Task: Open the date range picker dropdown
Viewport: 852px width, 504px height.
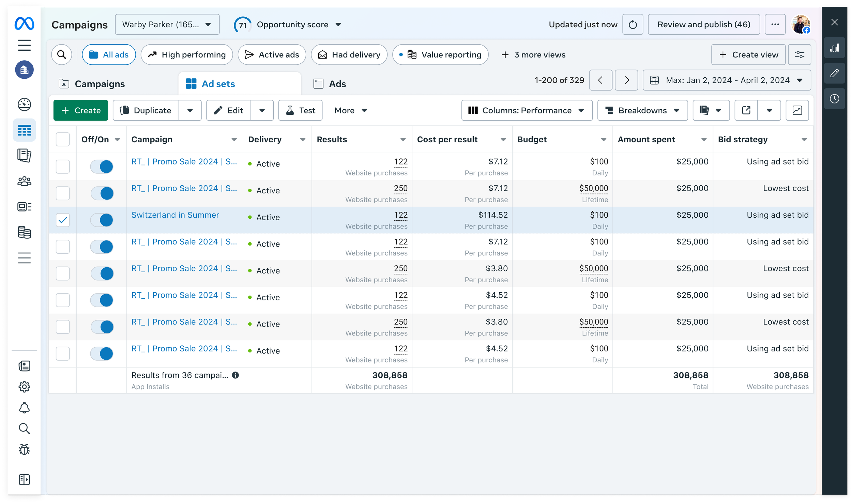Action: 727,80
